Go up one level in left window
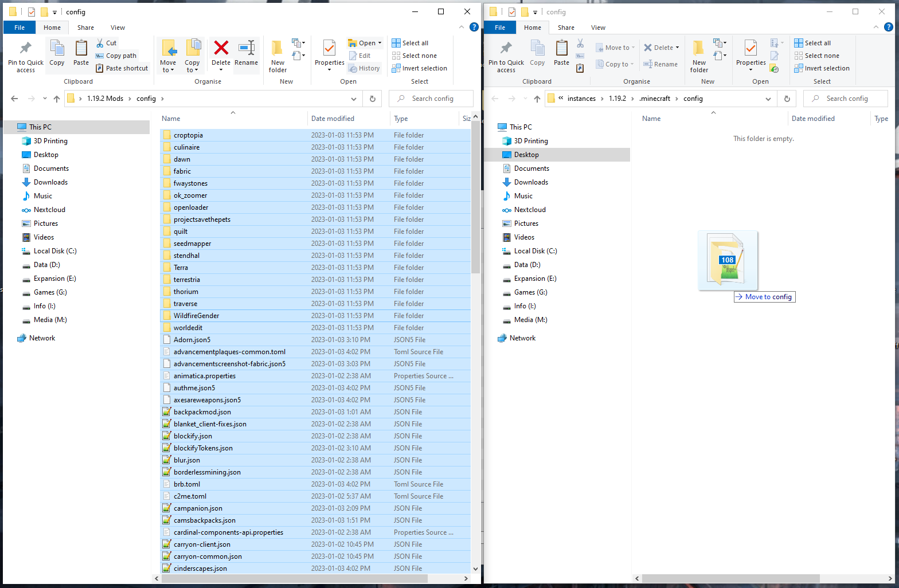 pos(57,99)
